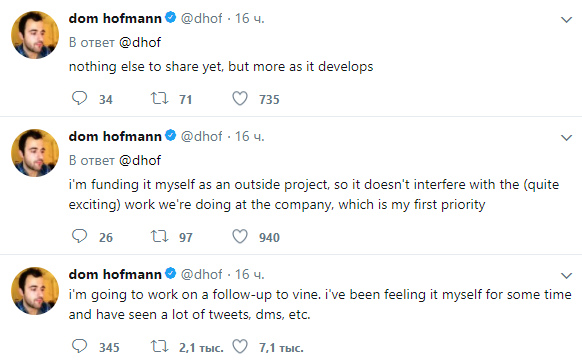Open the first tweet's chevron menu
Image resolution: width=582 pixels, height=363 pixels.
(566, 20)
